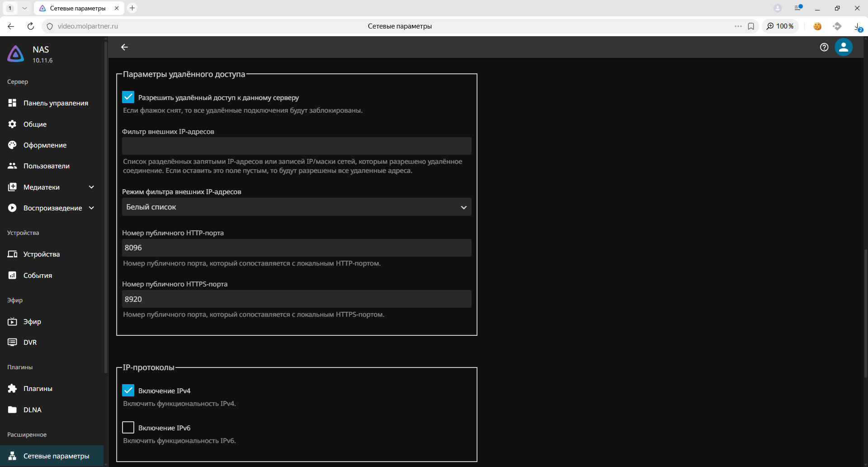Viewport: 868px width, 467px height.
Task: Go to Панель управления in sidebar
Action: 56,103
